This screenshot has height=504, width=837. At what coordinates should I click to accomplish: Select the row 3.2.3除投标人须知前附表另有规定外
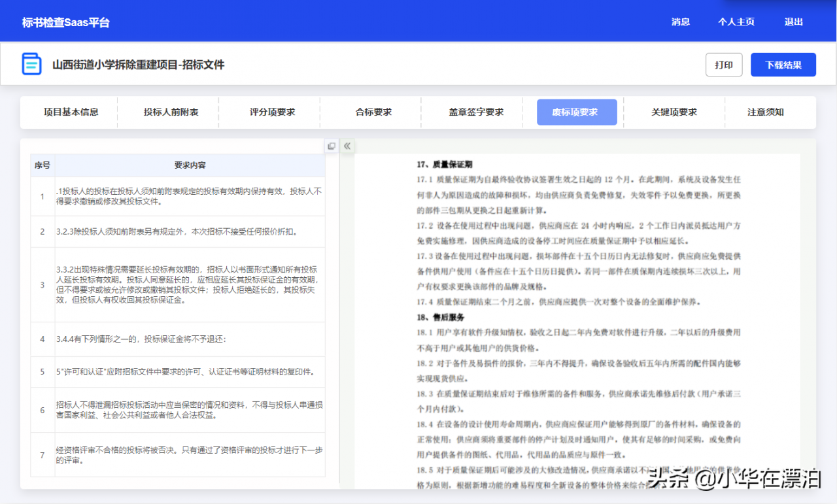178,231
